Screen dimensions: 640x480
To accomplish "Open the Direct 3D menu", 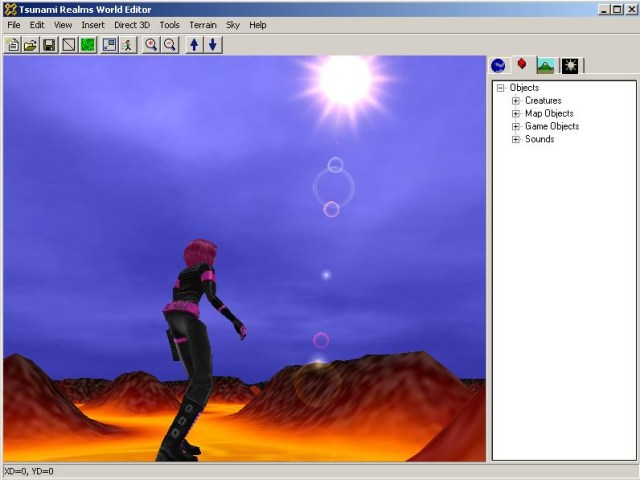I will coord(132,25).
